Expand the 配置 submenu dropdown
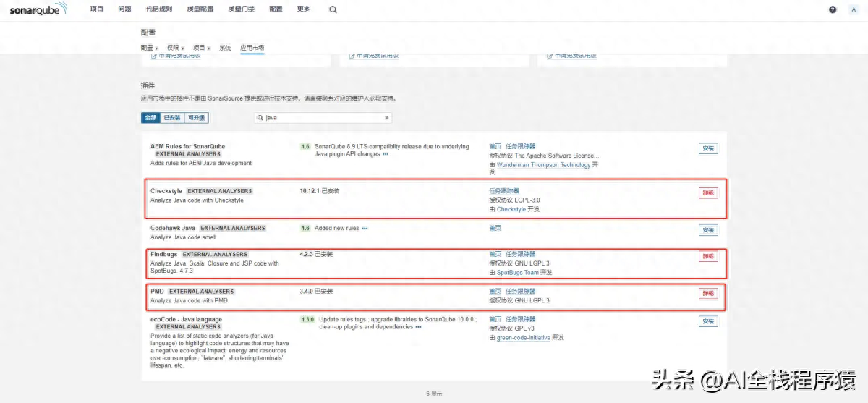The height and width of the screenshot is (403, 868). [x=150, y=48]
